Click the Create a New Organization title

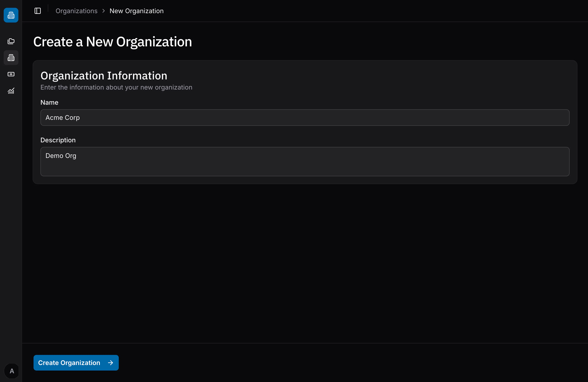[112, 41]
